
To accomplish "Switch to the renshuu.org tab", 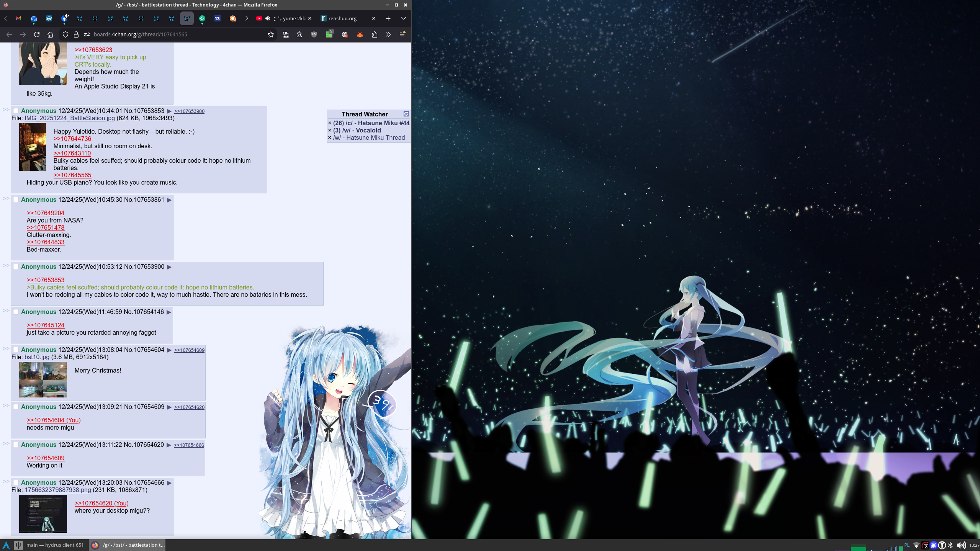I will (342, 18).
